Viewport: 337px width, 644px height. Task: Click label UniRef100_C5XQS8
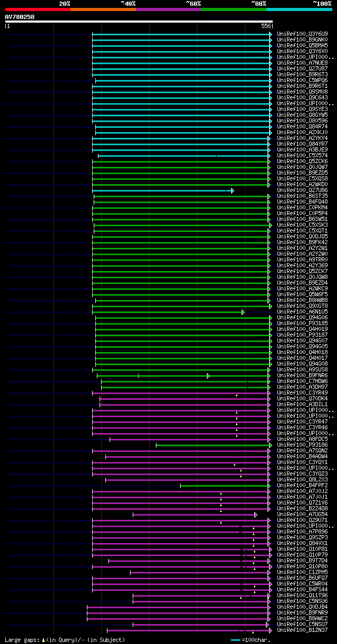[x=303, y=178]
